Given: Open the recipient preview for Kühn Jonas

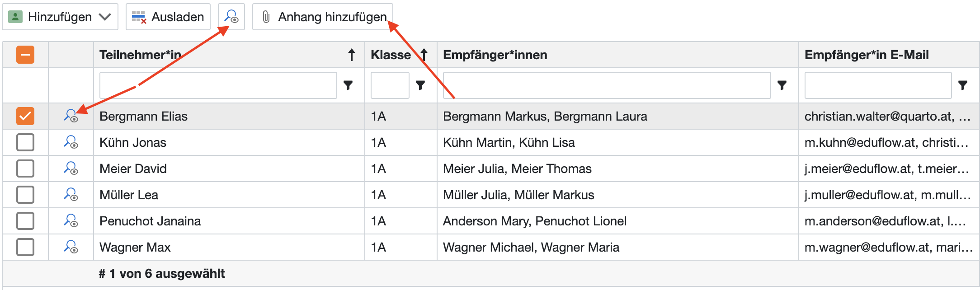Looking at the screenshot, I should tap(71, 142).
